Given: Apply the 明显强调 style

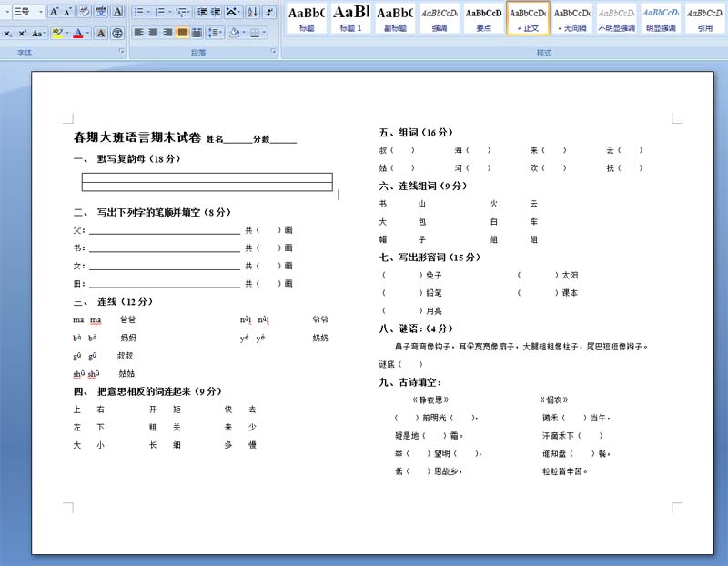Looking at the screenshot, I should click(x=661, y=17).
